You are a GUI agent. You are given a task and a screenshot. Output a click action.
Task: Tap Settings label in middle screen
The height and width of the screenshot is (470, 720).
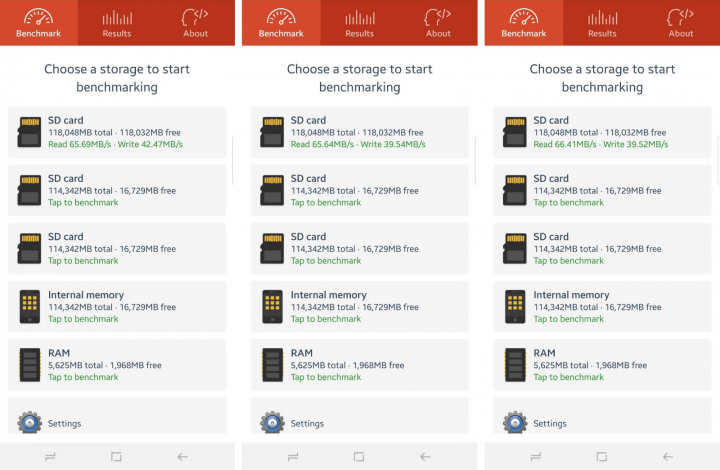pyautogui.click(x=307, y=424)
